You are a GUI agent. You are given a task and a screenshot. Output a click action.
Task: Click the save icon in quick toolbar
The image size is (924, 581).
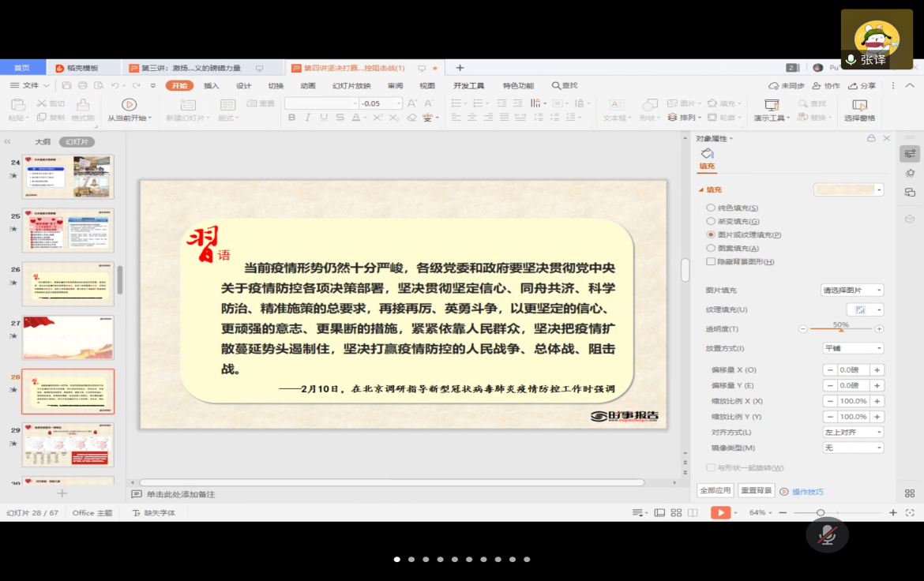click(x=66, y=85)
